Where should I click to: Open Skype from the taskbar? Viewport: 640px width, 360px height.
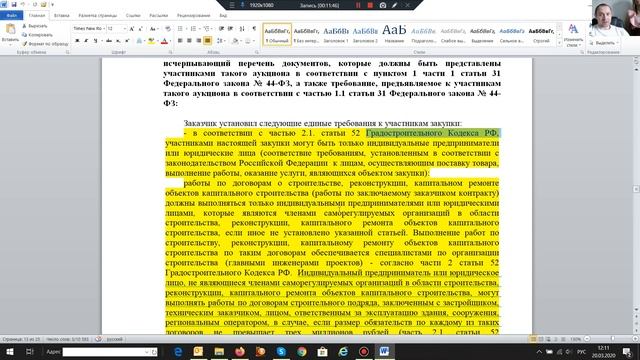(281, 352)
